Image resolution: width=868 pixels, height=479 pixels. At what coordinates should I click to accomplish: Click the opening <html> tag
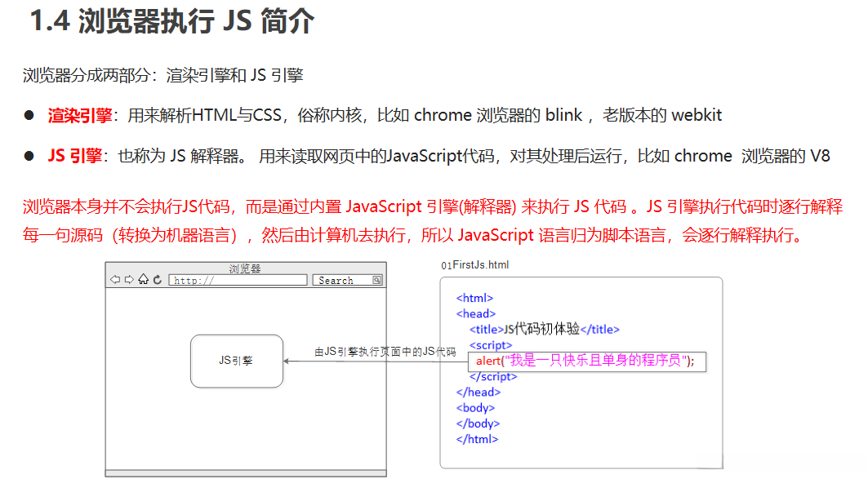click(474, 298)
